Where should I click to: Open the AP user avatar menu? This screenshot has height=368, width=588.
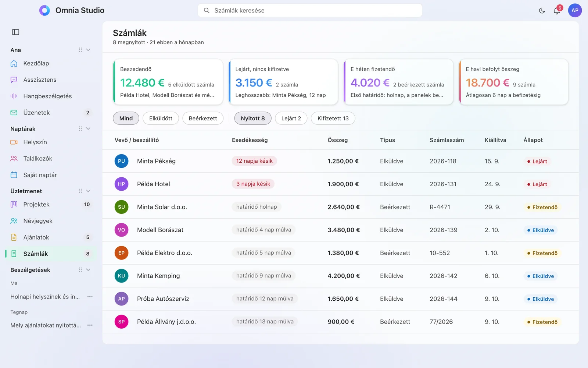(x=575, y=10)
